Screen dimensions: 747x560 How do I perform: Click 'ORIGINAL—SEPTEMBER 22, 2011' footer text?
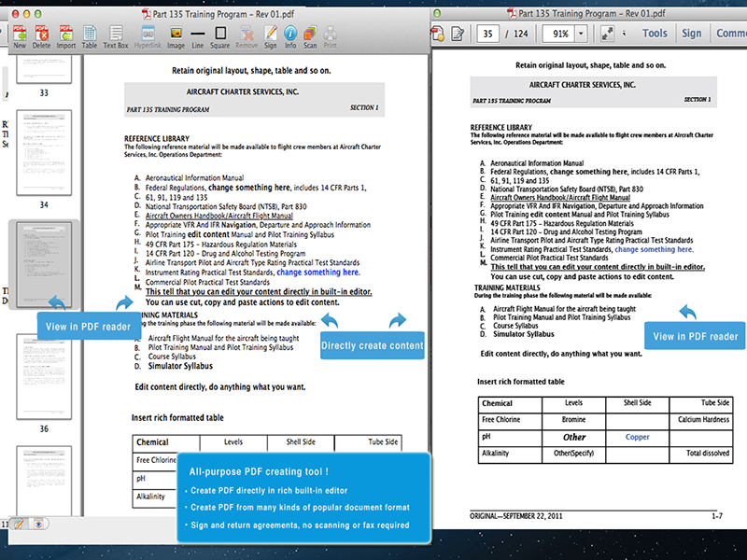[516, 516]
